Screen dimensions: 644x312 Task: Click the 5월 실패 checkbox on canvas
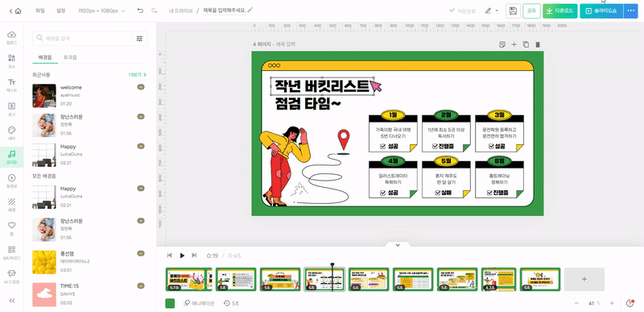(x=437, y=193)
